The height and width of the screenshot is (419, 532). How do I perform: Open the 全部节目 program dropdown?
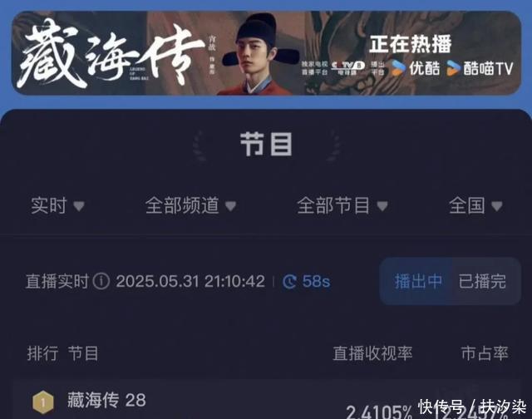[342, 205]
